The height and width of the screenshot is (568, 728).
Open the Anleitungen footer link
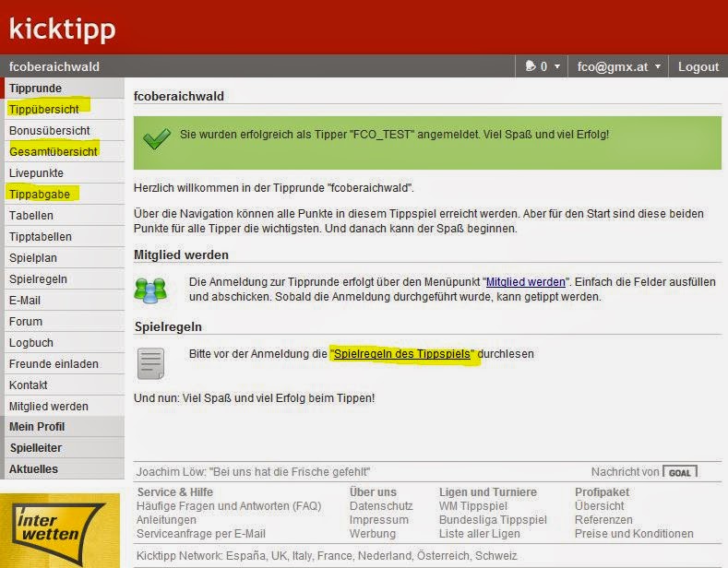point(166,520)
